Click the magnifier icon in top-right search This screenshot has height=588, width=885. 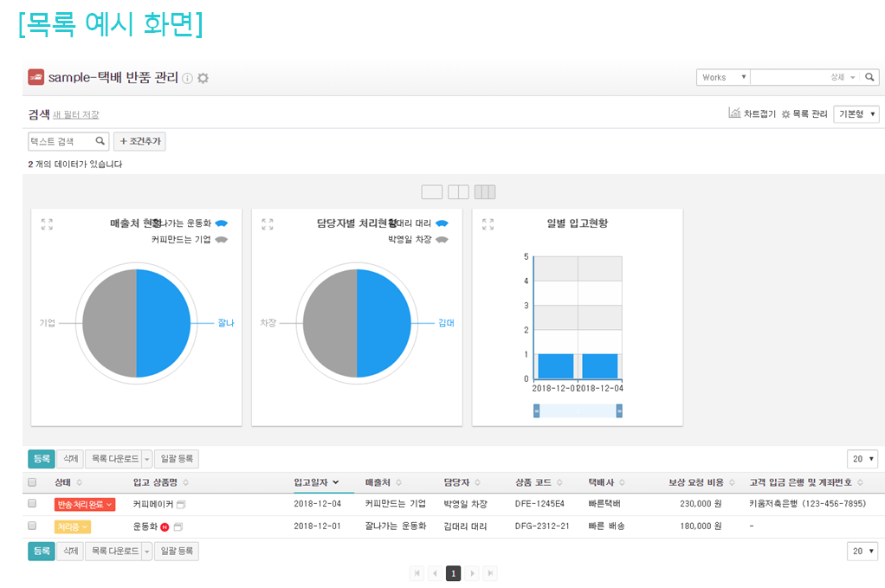869,77
